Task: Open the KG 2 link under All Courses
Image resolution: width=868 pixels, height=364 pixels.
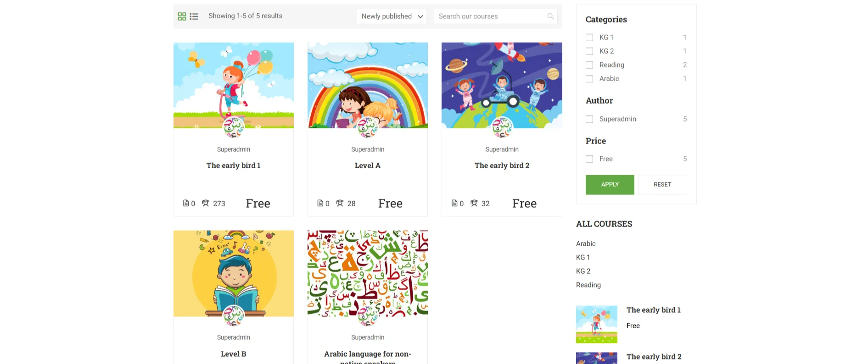Action: tap(583, 271)
